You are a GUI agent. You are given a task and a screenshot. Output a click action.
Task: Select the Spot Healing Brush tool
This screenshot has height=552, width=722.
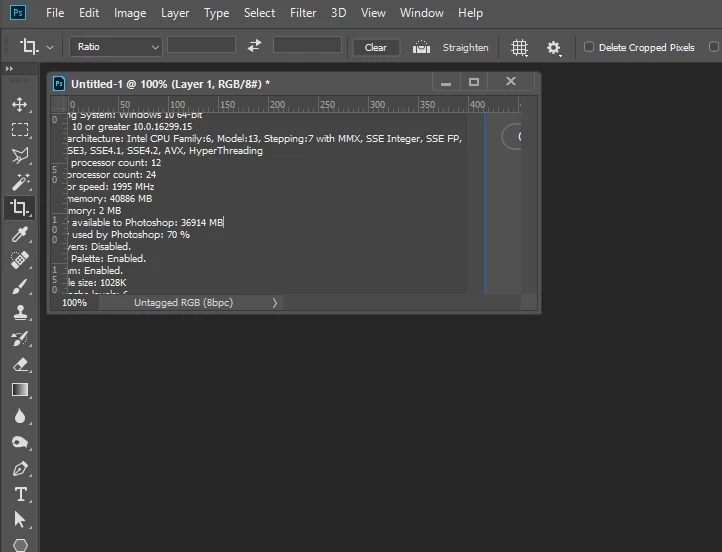click(x=20, y=260)
